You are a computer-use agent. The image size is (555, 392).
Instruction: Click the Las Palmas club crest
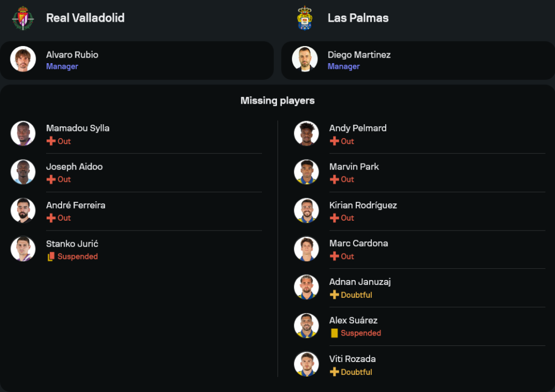tap(305, 18)
